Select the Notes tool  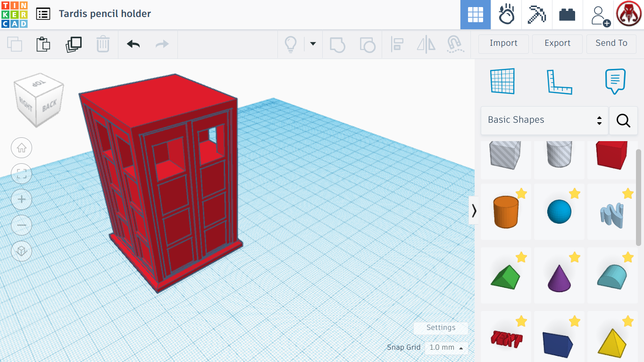pos(615,81)
